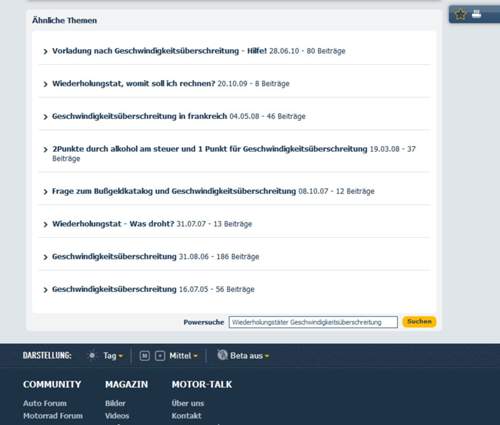
Task: Go to Auto Forum footer link
Action: [x=45, y=403]
